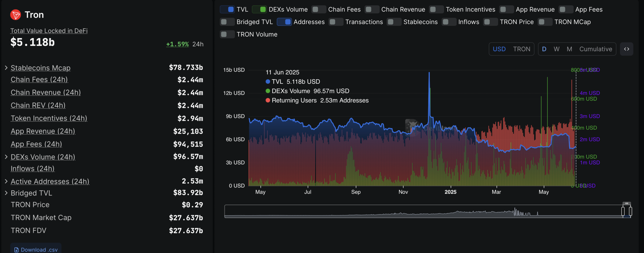The width and height of the screenshot is (644, 253).
Task: Switch on the Inflows toggle
Action: point(449,22)
